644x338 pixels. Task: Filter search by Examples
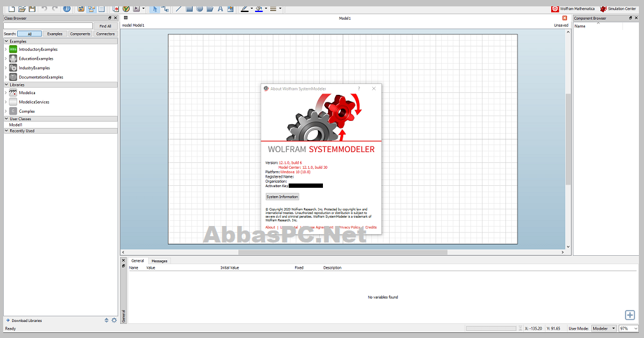tap(55, 34)
